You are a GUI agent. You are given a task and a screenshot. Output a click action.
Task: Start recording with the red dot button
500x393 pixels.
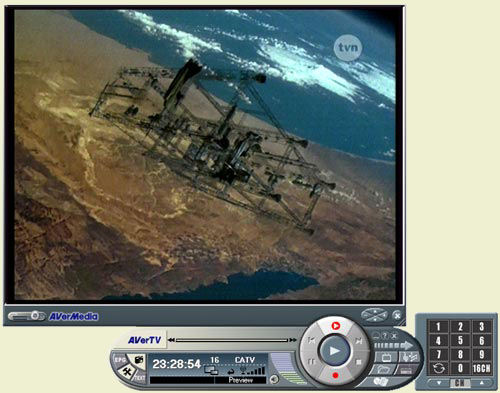pyautogui.click(x=335, y=375)
